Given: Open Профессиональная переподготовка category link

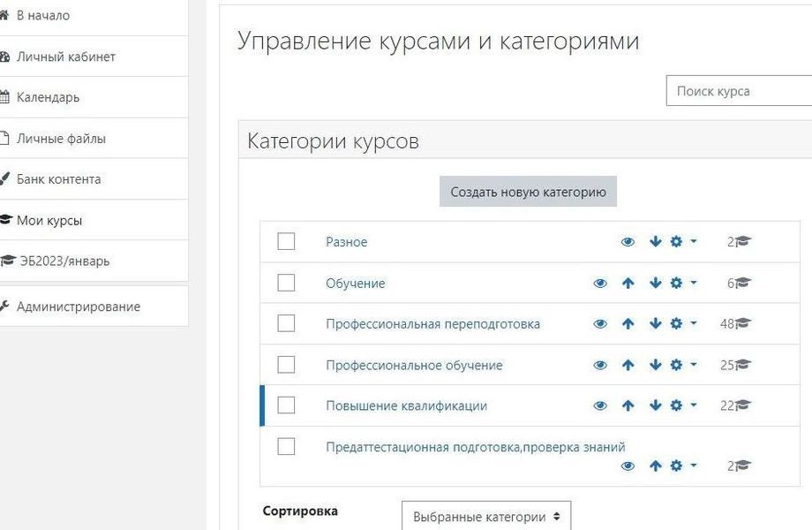Looking at the screenshot, I should point(433,324).
